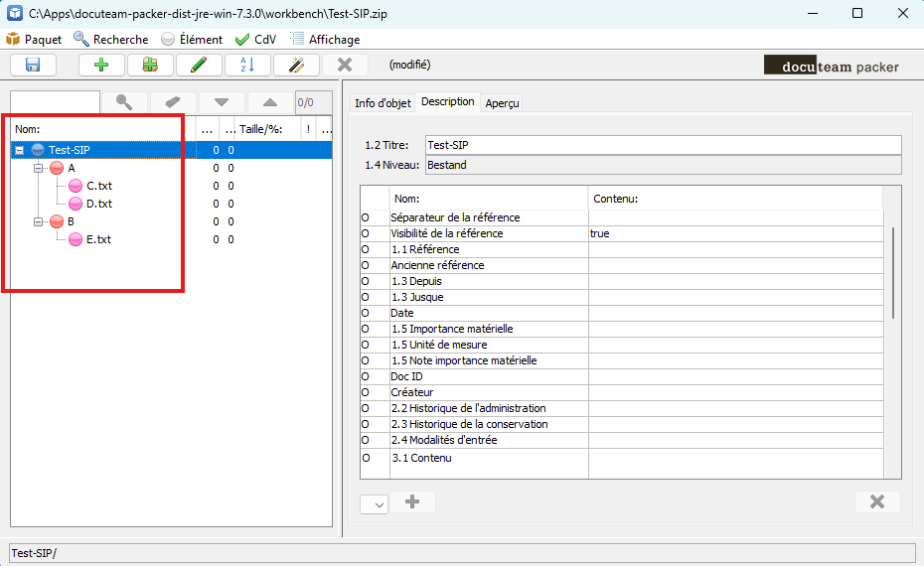
Task: Click the magnifier search button above tree
Action: click(124, 102)
